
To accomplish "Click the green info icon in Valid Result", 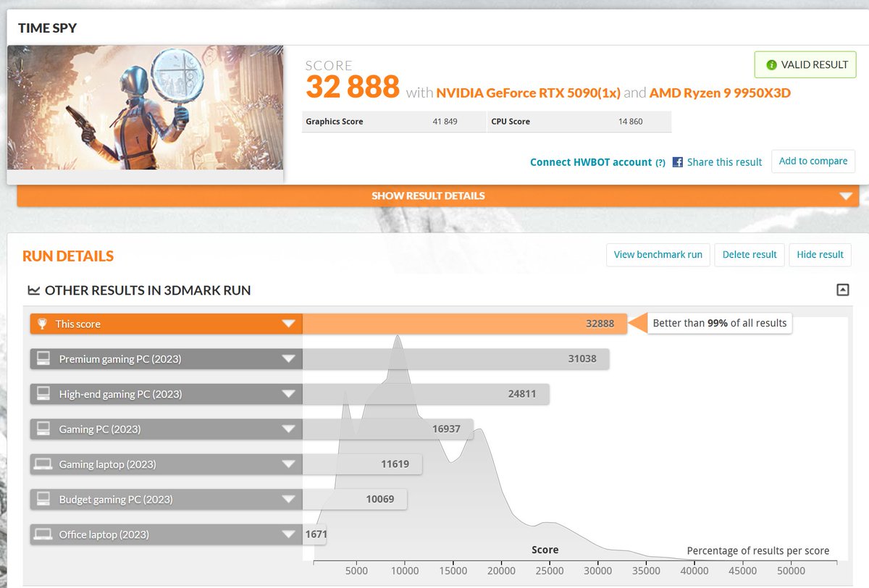I will tap(772, 64).
